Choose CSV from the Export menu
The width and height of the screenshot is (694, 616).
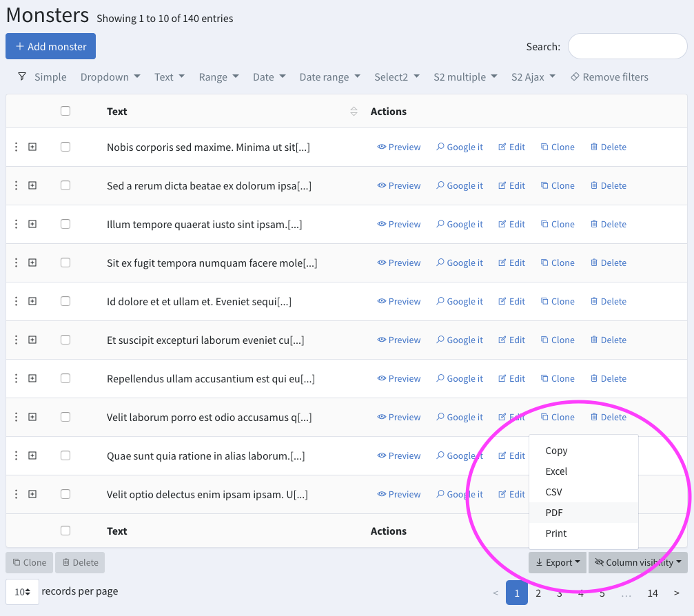(583, 492)
